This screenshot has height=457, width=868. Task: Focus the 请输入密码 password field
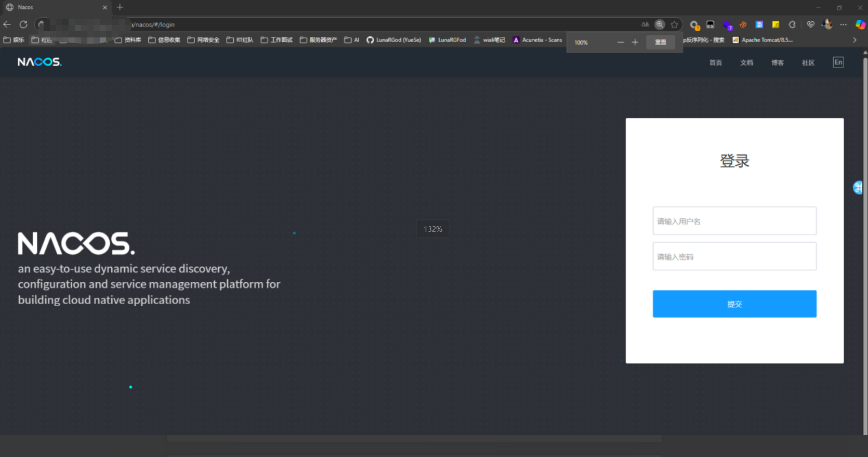(734, 256)
